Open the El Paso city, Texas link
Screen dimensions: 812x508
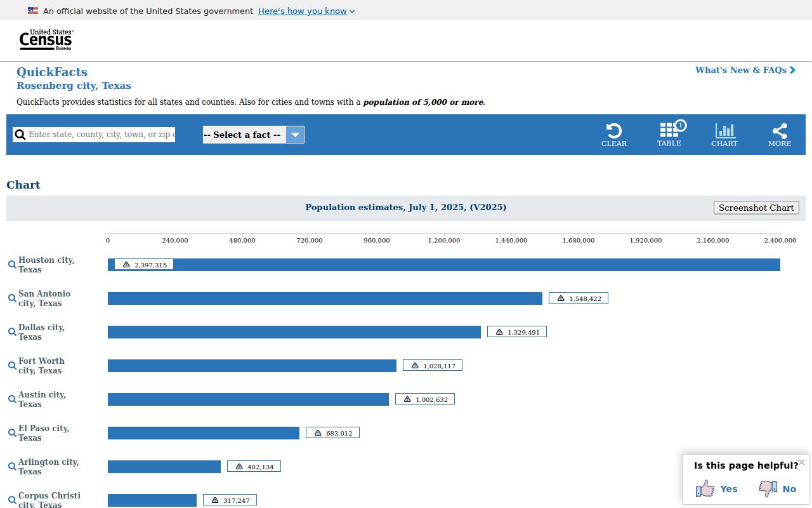[44, 433]
